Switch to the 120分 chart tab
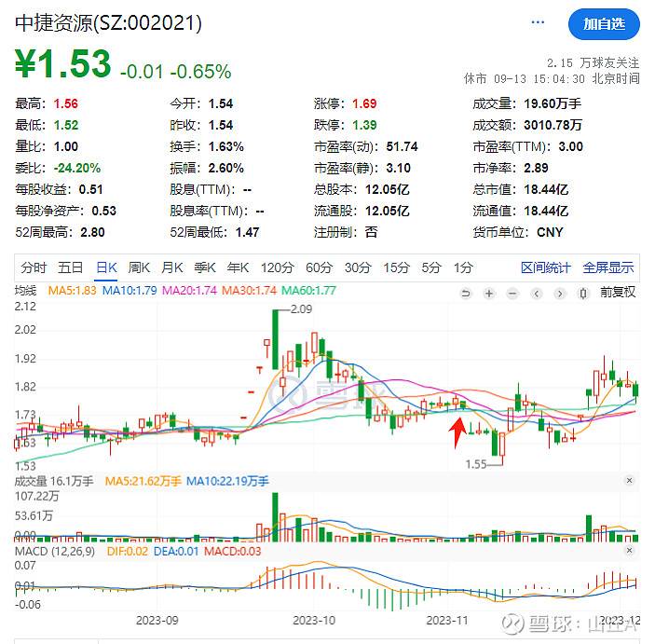Screen dimensions: 655x644 coord(278,267)
